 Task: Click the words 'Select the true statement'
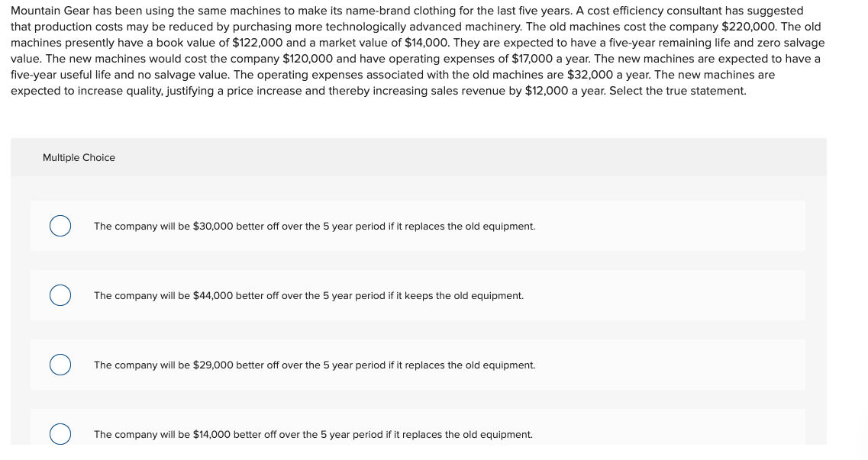pos(678,91)
